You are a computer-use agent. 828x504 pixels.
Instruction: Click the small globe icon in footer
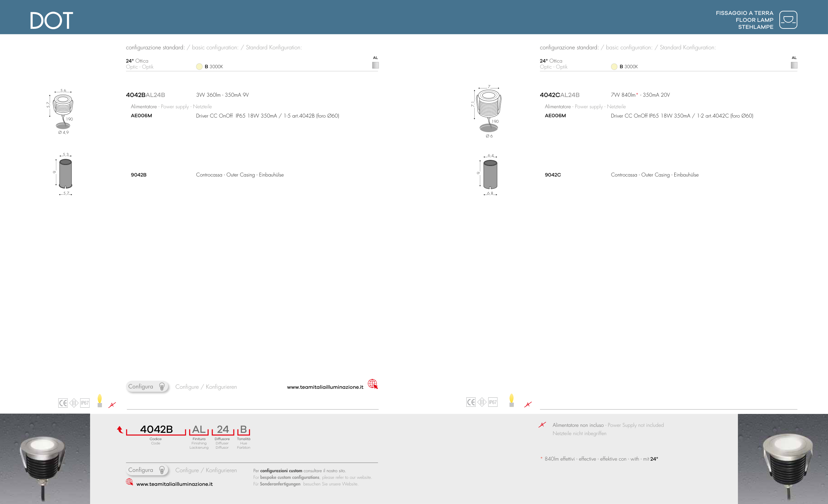[129, 482]
